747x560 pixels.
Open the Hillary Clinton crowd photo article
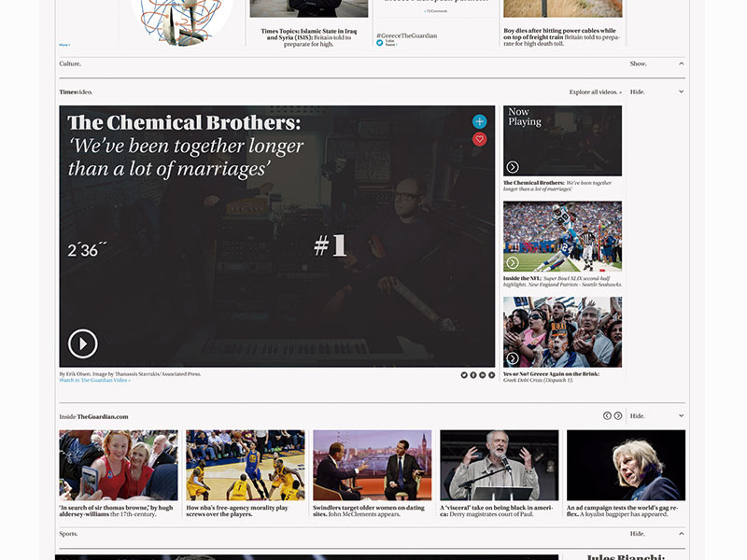[119, 465]
